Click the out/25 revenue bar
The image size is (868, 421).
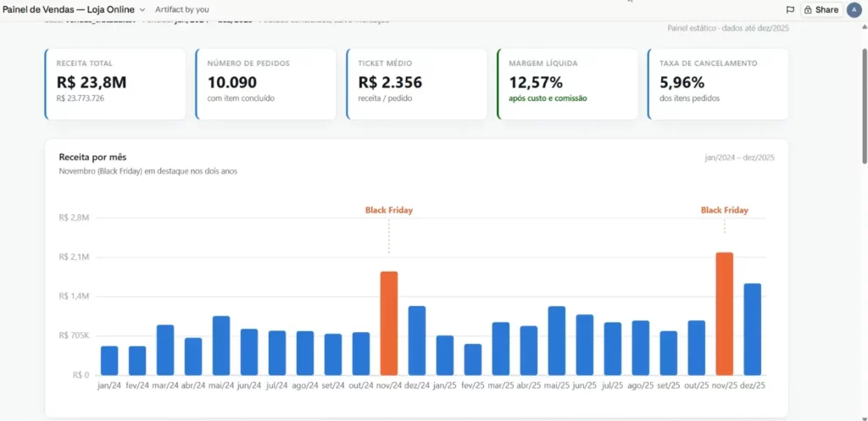[697, 348]
